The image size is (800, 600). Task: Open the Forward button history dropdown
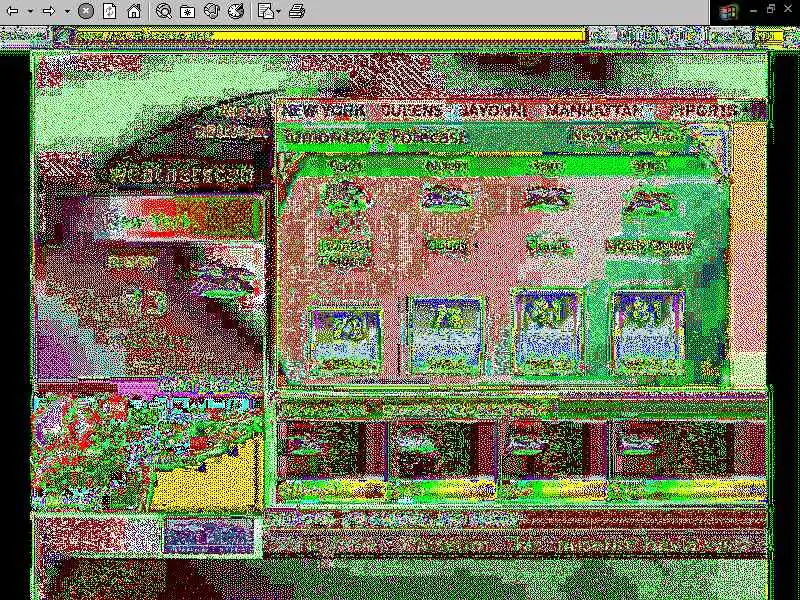pyautogui.click(x=67, y=11)
